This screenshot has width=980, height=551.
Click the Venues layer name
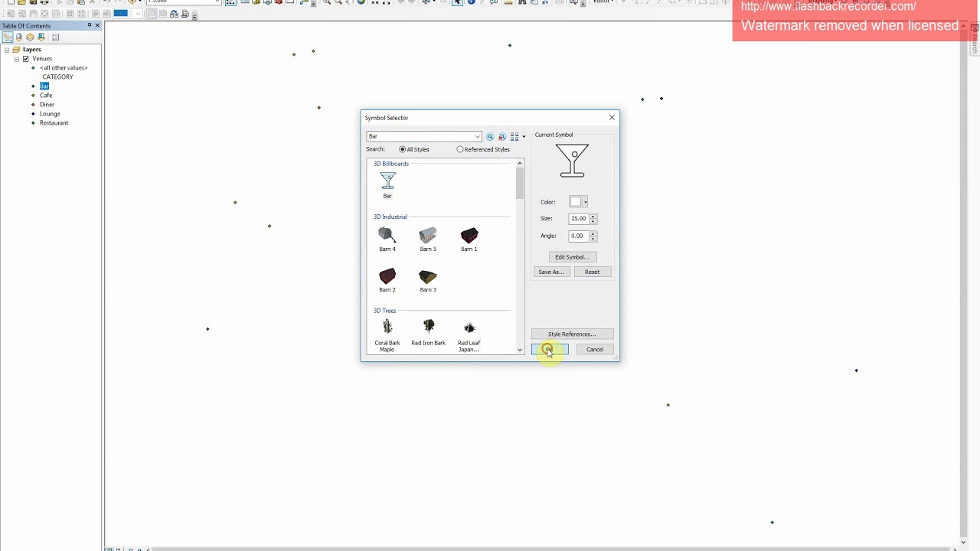(42, 59)
